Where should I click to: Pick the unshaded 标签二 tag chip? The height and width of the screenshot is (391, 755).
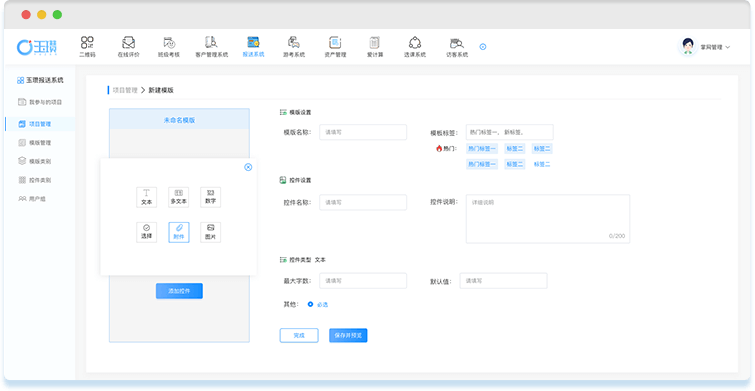click(x=542, y=164)
